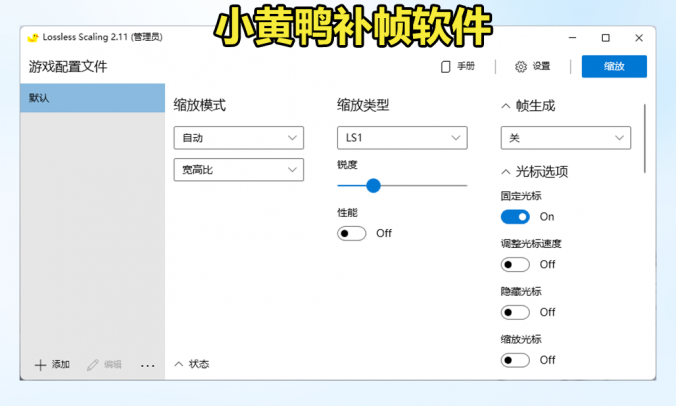
Task: Select the 默认 profile in sidebar
Action: (x=92, y=98)
